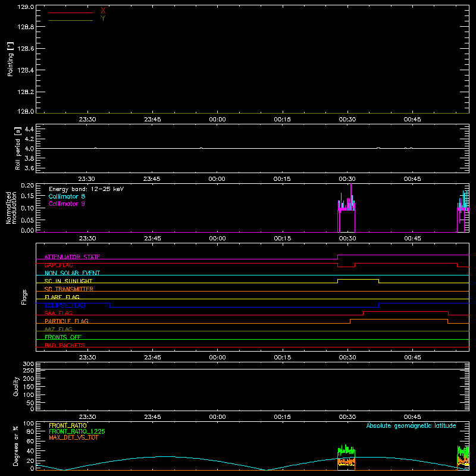Select the 128.4 Pointing tick value
The image size is (476, 476).
(x=26, y=70)
